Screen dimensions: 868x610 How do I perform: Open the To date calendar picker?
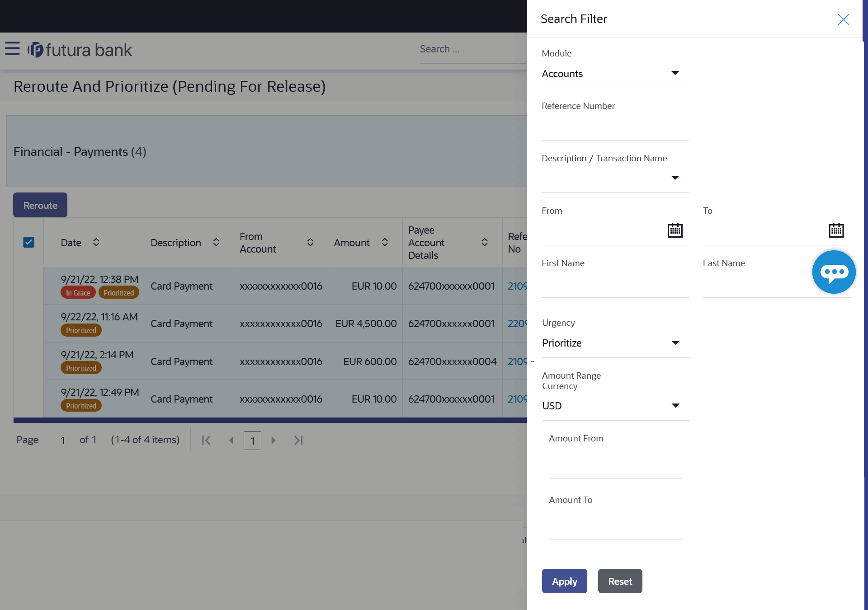click(836, 230)
